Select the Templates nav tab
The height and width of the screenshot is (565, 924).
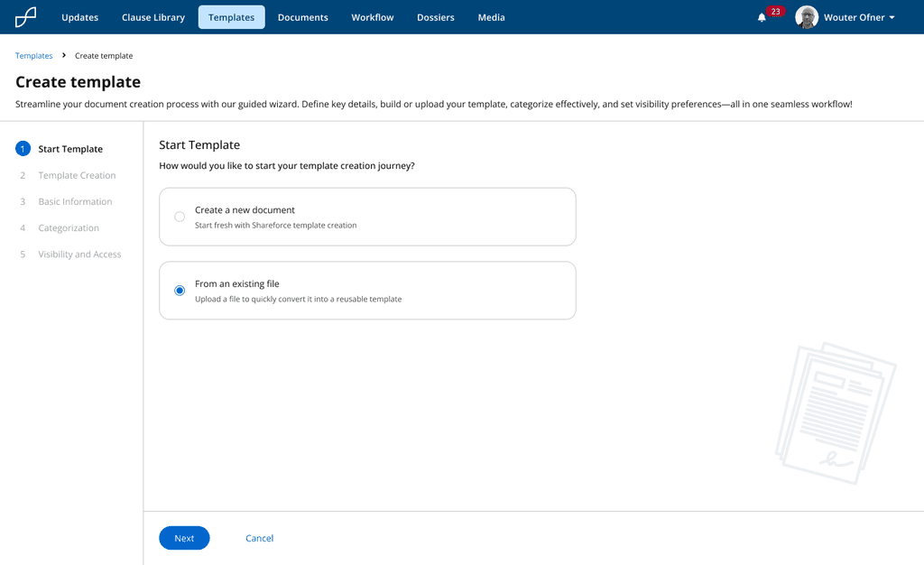click(x=232, y=17)
